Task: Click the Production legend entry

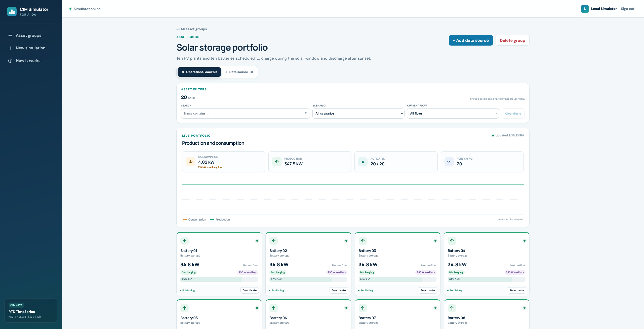Action: [x=220, y=220]
